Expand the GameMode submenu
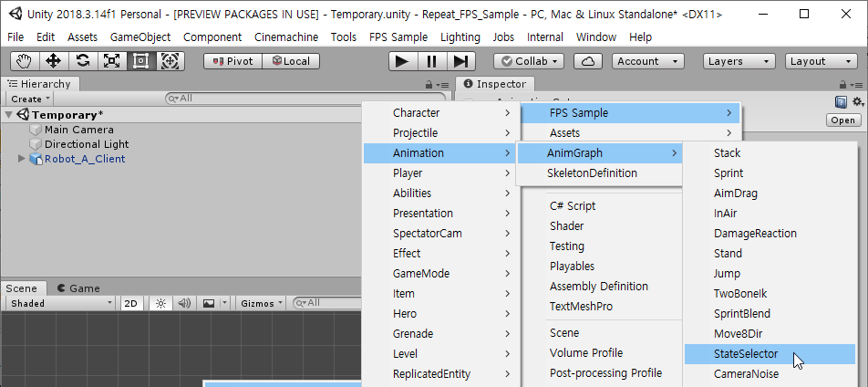 441,273
